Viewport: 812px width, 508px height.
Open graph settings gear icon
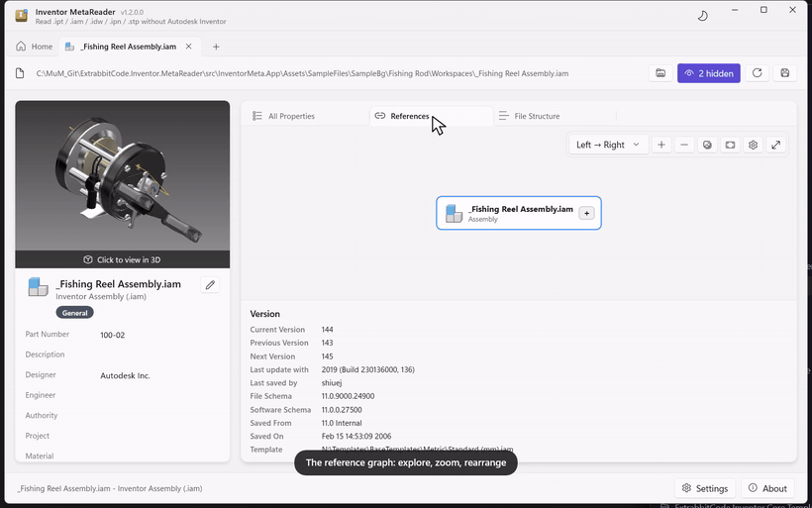pos(753,145)
